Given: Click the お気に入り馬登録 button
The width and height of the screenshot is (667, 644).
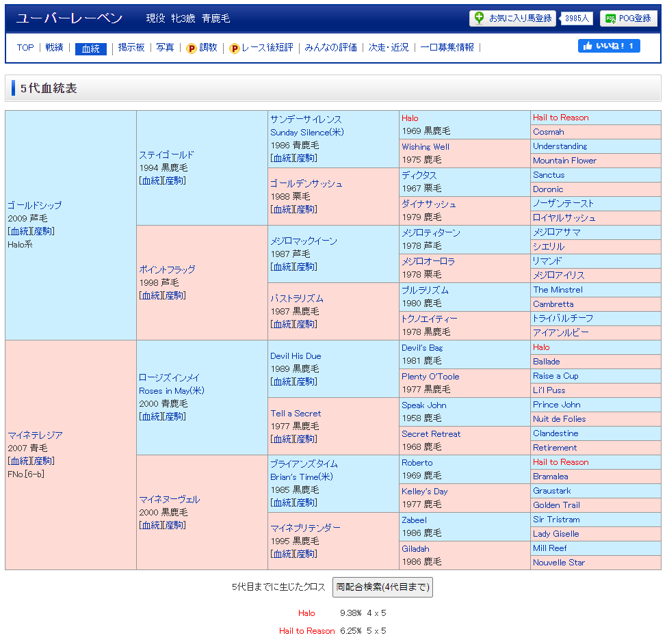Looking at the screenshot, I should [x=512, y=18].
